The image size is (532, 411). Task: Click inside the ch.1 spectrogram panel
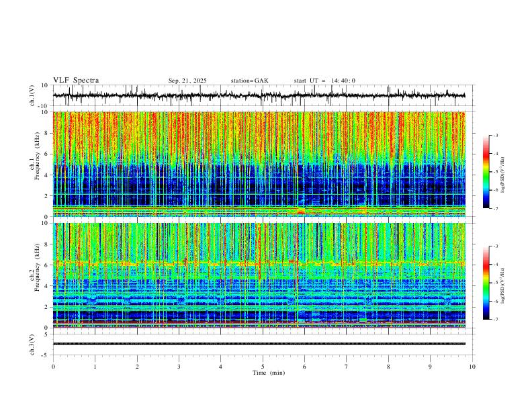tap(259, 164)
